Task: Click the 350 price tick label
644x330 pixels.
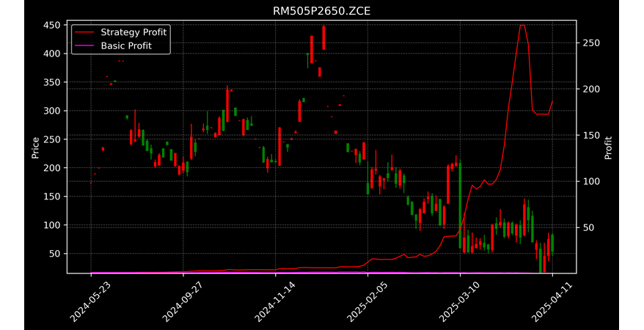Action: click(52, 82)
